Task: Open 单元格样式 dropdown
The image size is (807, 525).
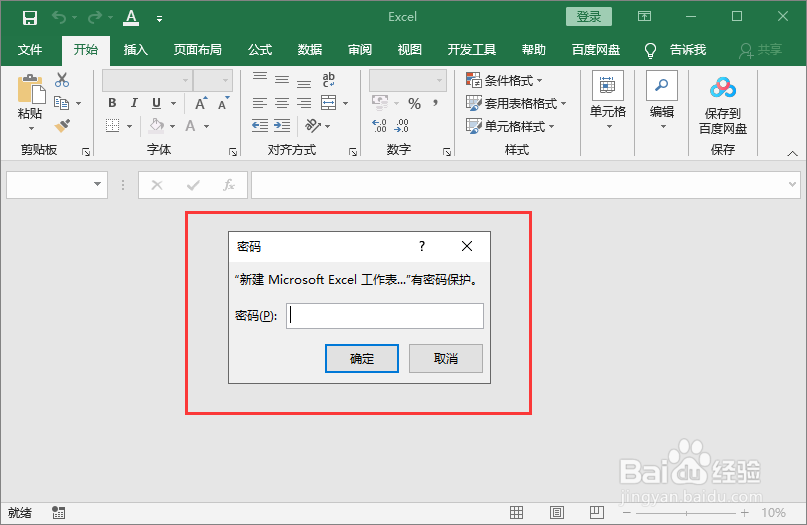Action: coord(511,126)
